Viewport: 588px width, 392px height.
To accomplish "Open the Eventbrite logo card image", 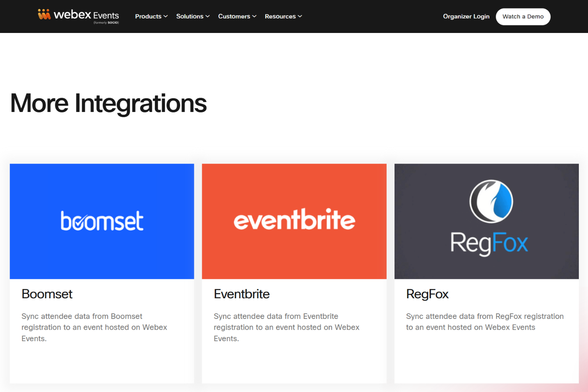I will pos(294,221).
